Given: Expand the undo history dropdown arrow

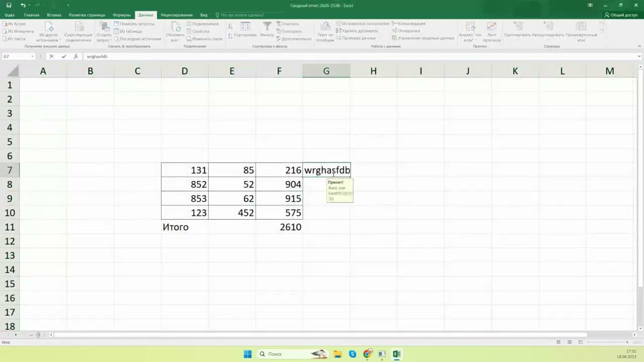Looking at the screenshot, I should tap(30, 5).
